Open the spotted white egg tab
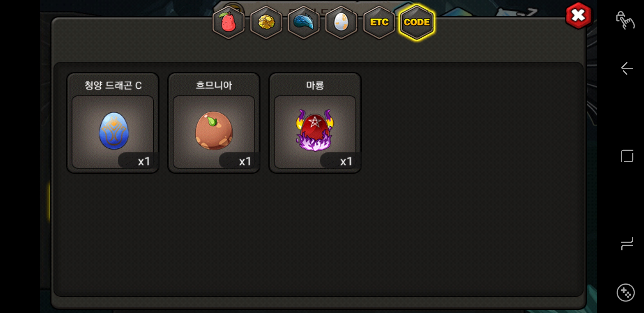 (341, 22)
